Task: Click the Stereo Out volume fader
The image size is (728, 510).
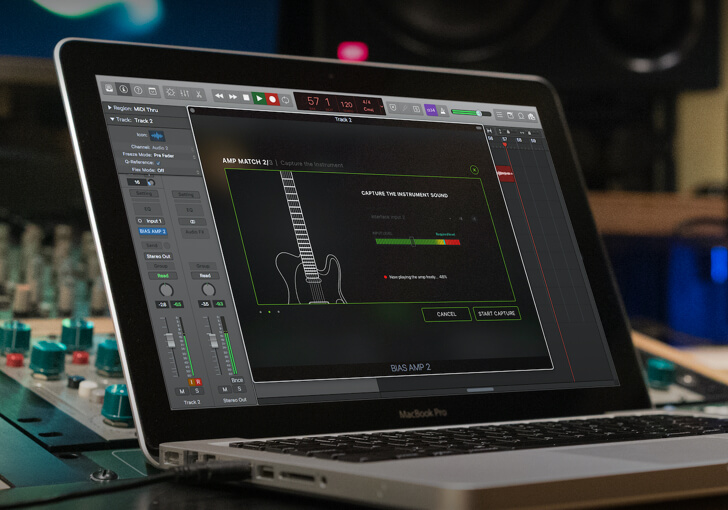Action: coord(213,340)
